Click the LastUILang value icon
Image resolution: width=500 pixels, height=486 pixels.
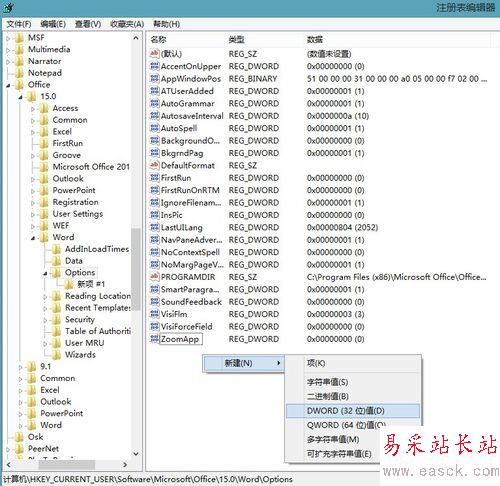154,227
